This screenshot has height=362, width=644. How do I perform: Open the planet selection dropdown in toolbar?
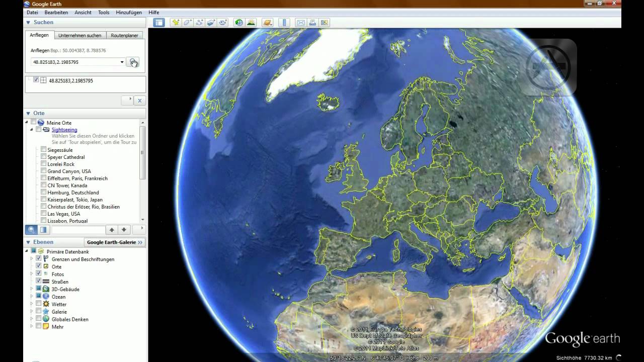(x=267, y=23)
